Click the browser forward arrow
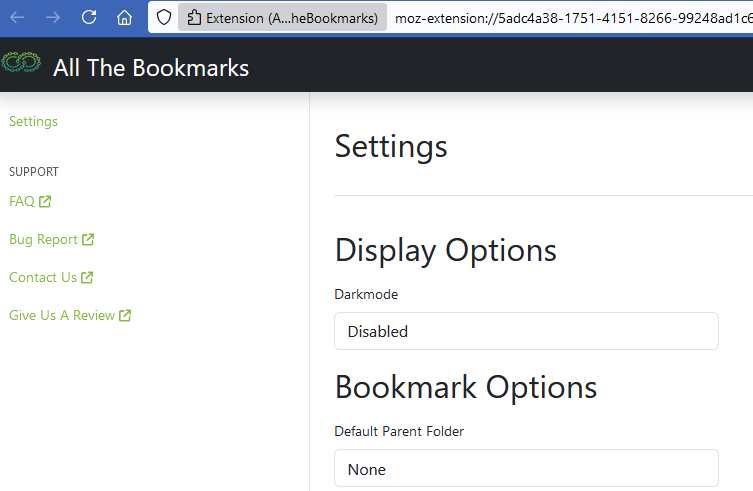The image size is (753, 491). tap(53, 18)
